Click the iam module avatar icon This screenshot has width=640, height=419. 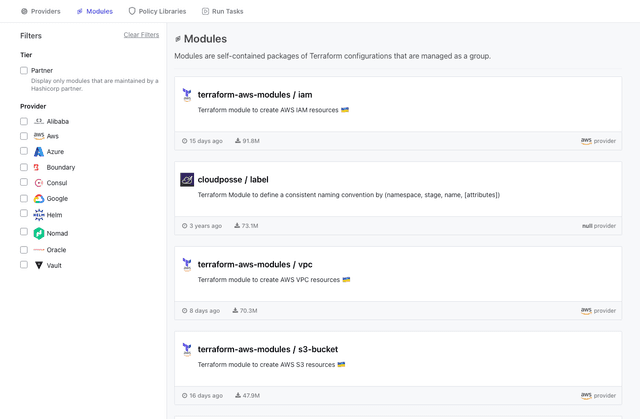point(187,95)
